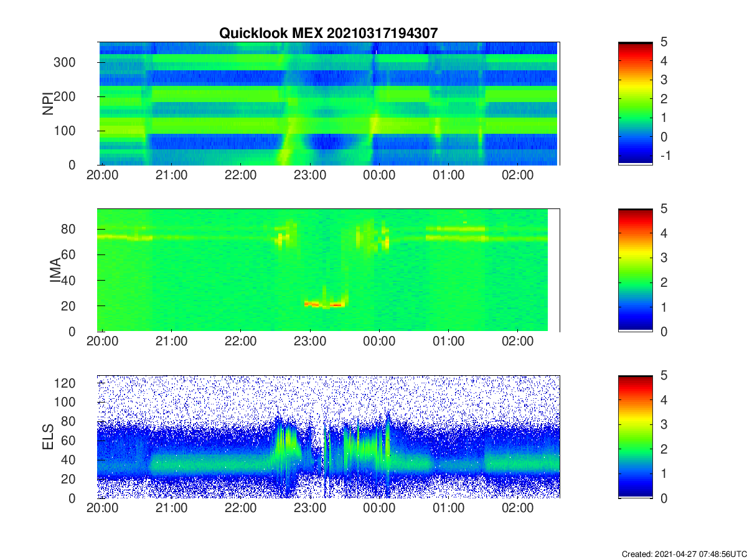Select the NPI y-axis label
This screenshot has height=560, width=747.
(47, 104)
